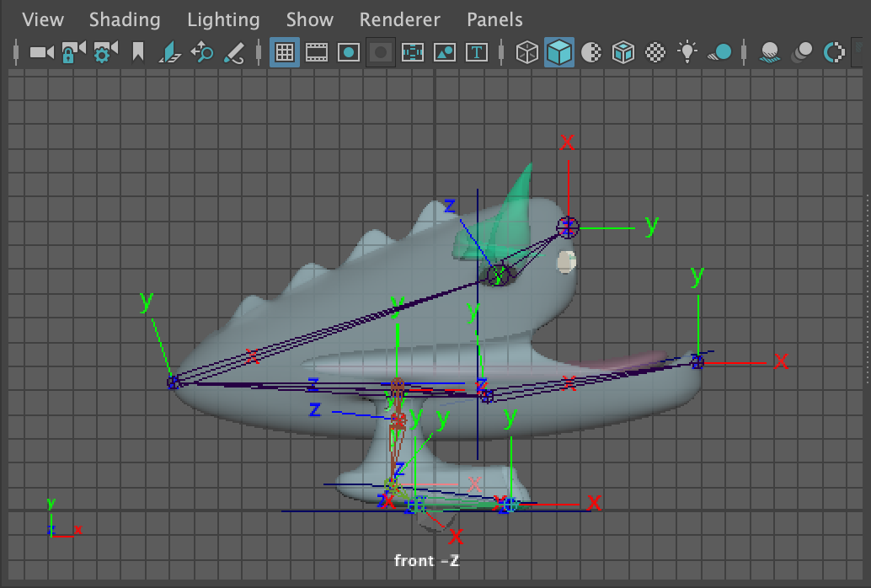Toggle the Safe Title icon
This screenshot has width=871, height=588.
click(x=477, y=53)
